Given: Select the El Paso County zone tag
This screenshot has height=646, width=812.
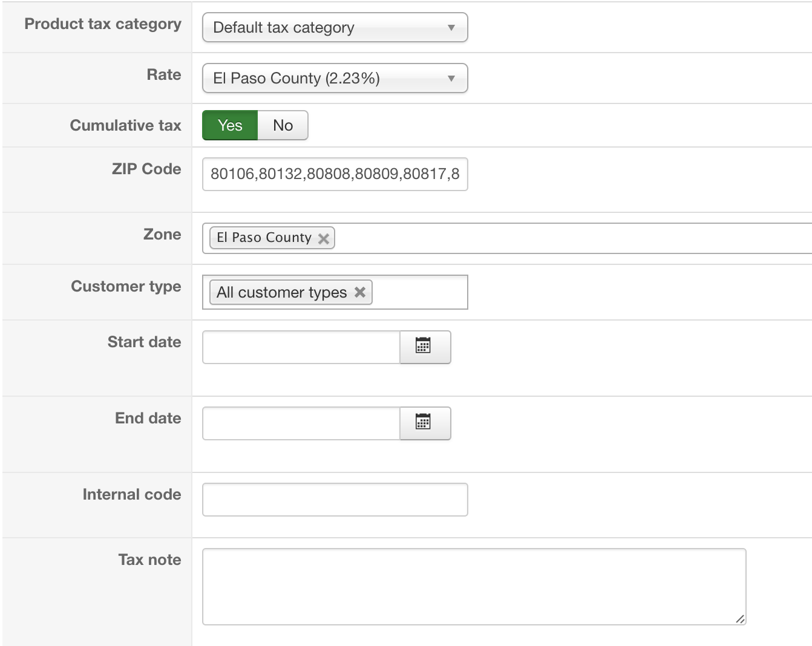Looking at the screenshot, I should (264, 238).
